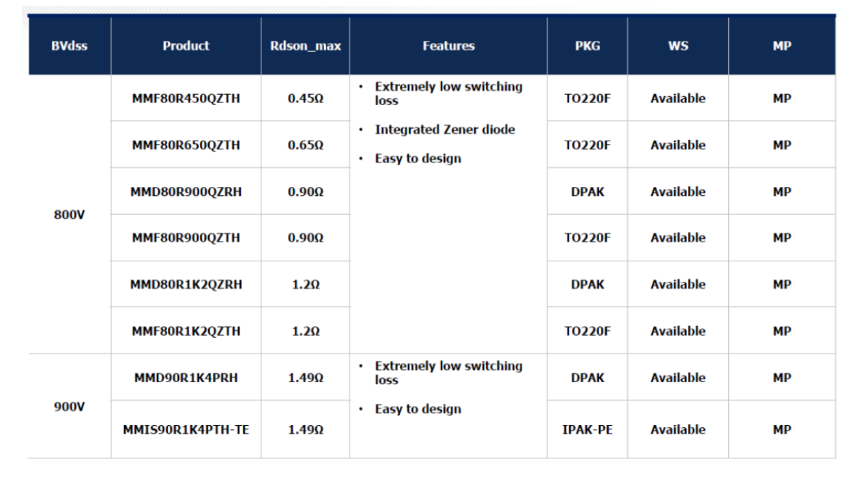Image resolution: width=868 pixels, height=479 pixels.
Task: Select the 900V voltage cell
Action: point(69,406)
